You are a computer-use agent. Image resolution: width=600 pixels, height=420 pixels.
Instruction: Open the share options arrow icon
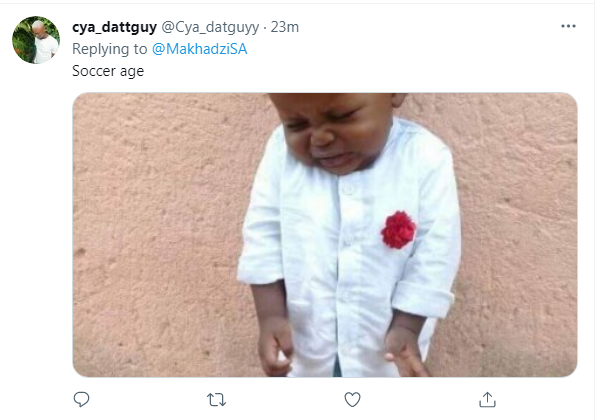pyautogui.click(x=487, y=399)
